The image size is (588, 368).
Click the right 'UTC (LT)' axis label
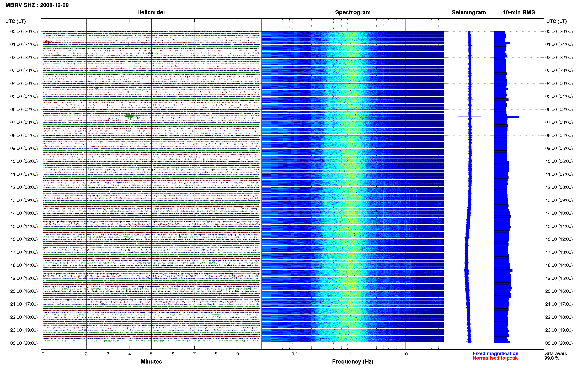coord(556,21)
